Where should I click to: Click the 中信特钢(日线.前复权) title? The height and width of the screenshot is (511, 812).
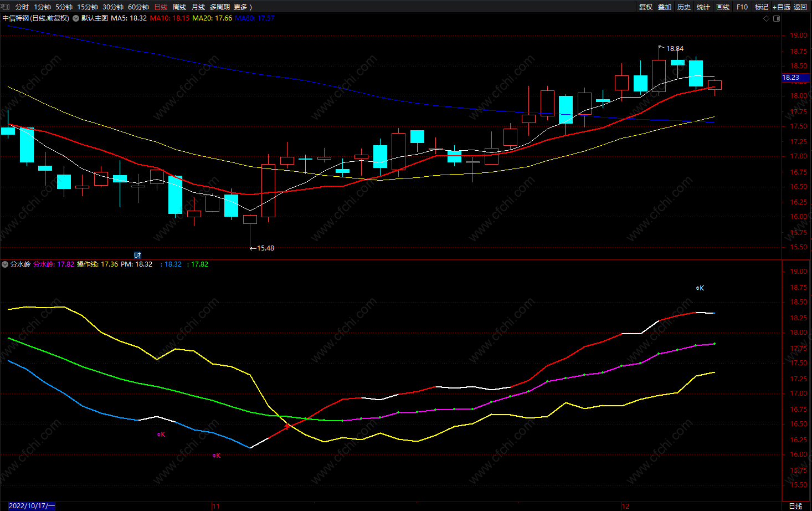[36, 18]
